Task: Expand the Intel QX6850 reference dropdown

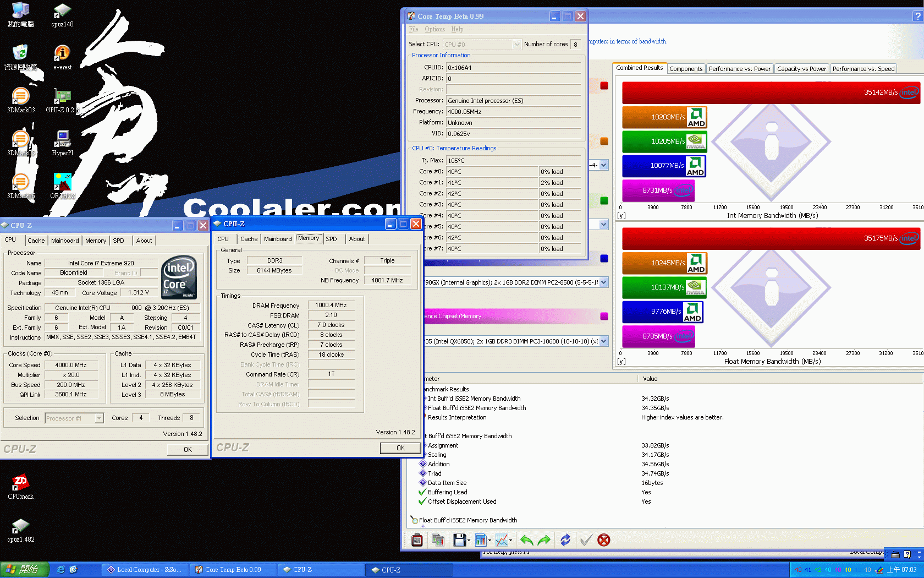Action: [x=603, y=341]
